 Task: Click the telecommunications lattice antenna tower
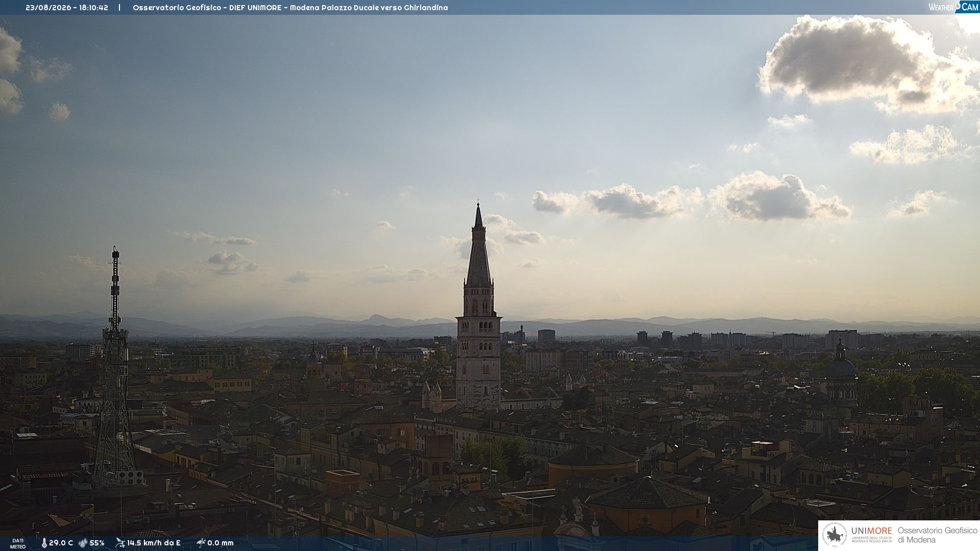[115, 367]
